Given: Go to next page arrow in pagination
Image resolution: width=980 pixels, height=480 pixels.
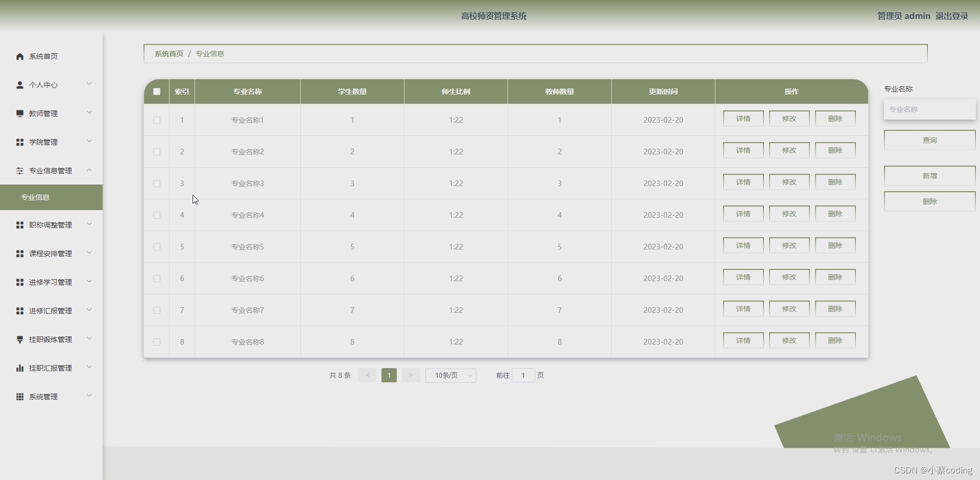Looking at the screenshot, I should pyautogui.click(x=411, y=375).
